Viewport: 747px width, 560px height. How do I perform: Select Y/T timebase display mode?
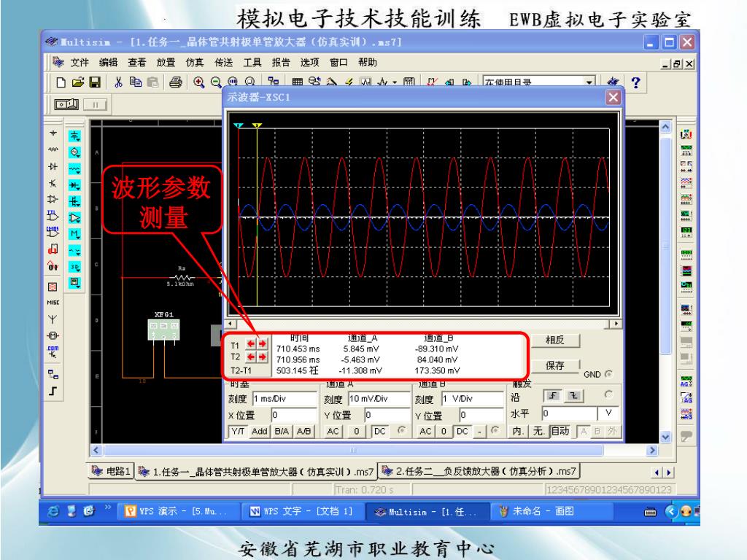(x=238, y=432)
